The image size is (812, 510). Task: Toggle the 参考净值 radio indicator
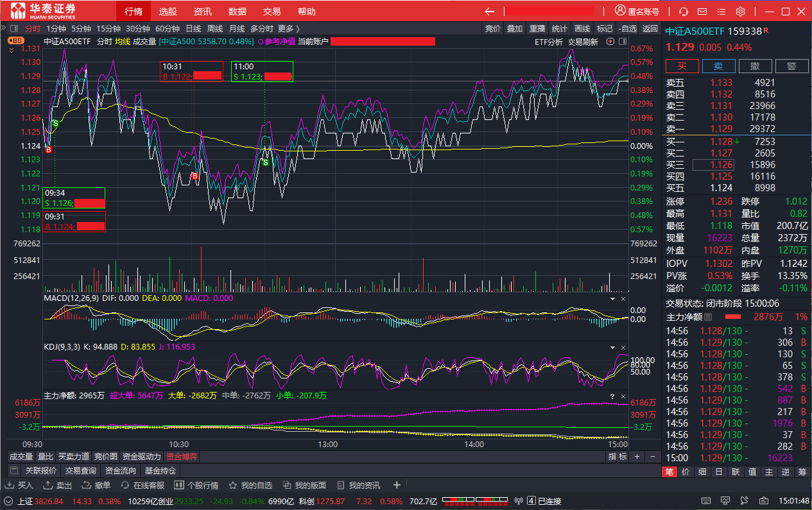pyautogui.click(x=260, y=42)
